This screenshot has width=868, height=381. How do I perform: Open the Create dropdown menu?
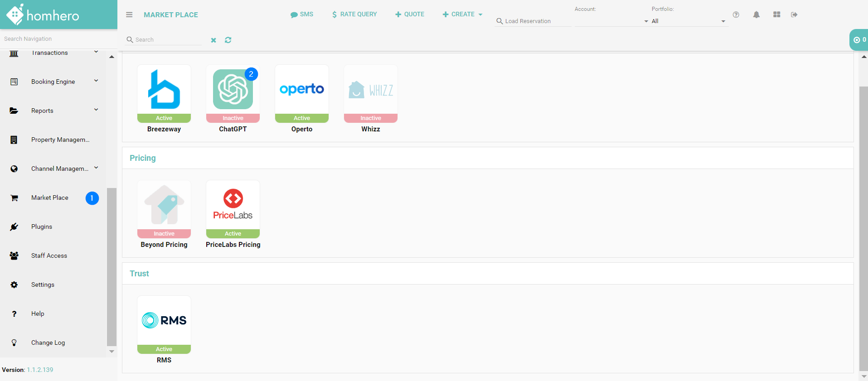coord(462,14)
